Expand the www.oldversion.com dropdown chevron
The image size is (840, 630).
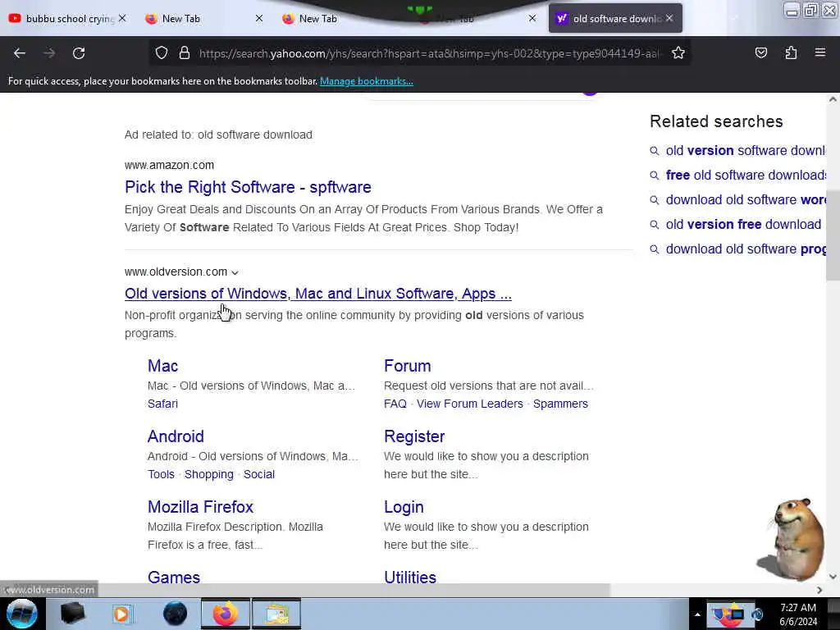click(x=235, y=272)
